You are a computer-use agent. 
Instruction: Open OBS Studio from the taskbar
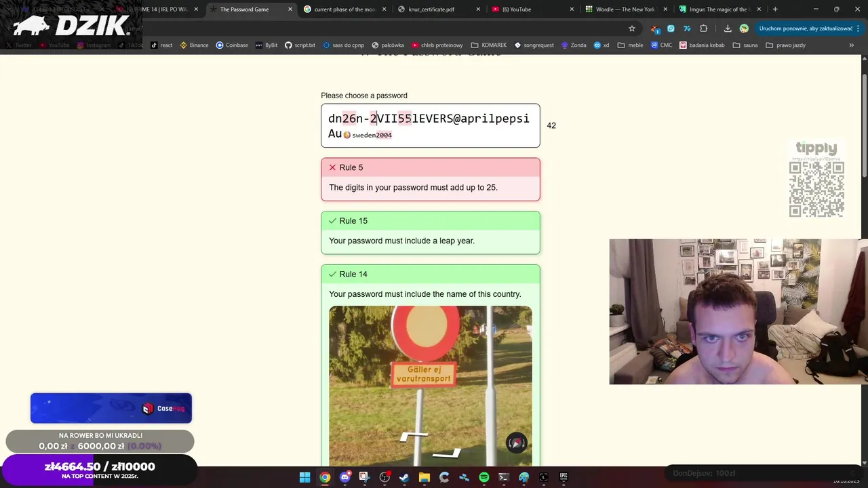[384, 477]
